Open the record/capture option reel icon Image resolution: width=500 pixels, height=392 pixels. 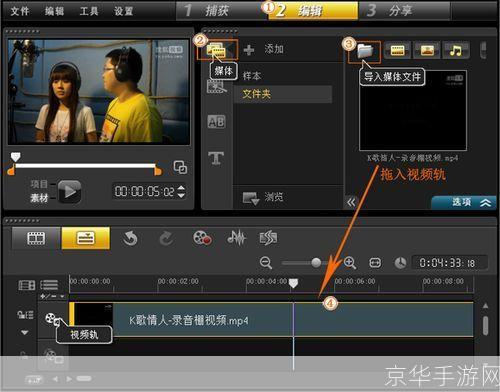[x=202, y=238]
